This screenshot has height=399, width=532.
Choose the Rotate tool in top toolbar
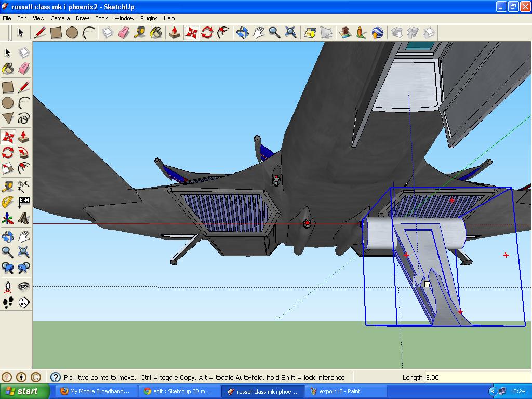pos(207,33)
